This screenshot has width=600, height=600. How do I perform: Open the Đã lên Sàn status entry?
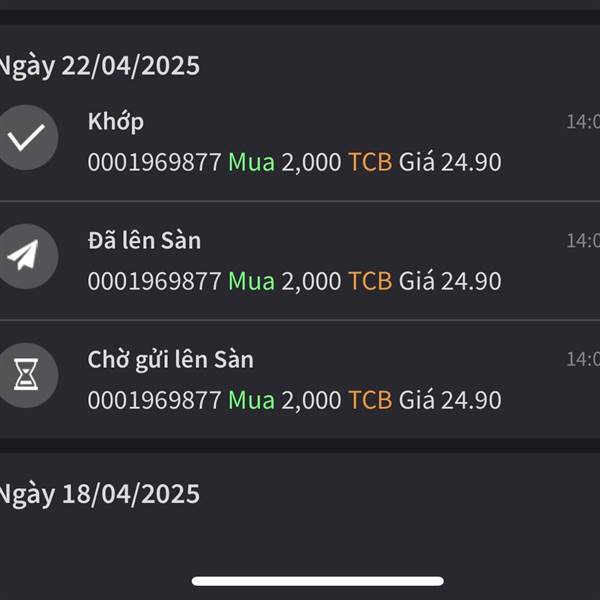(x=300, y=260)
